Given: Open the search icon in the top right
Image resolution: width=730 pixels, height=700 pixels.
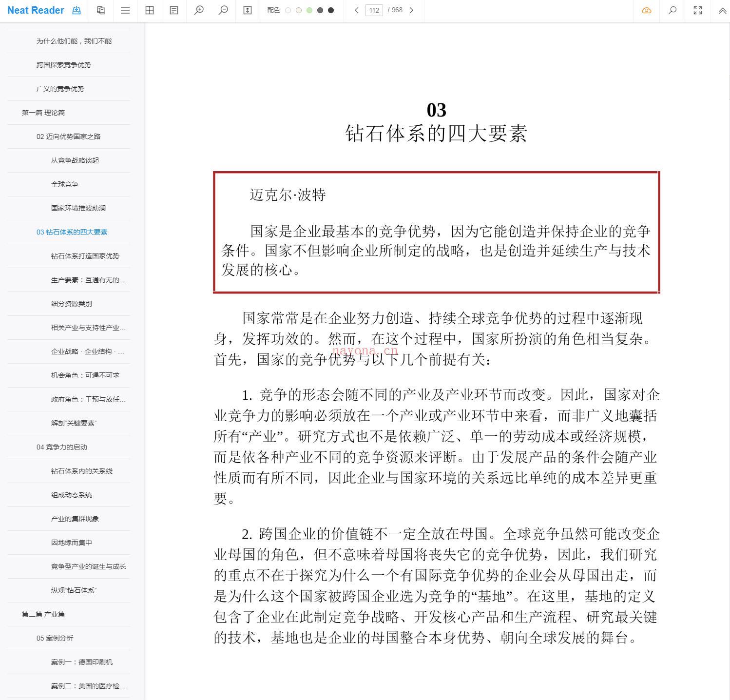Looking at the screenshot, I should tap(672, 10).
